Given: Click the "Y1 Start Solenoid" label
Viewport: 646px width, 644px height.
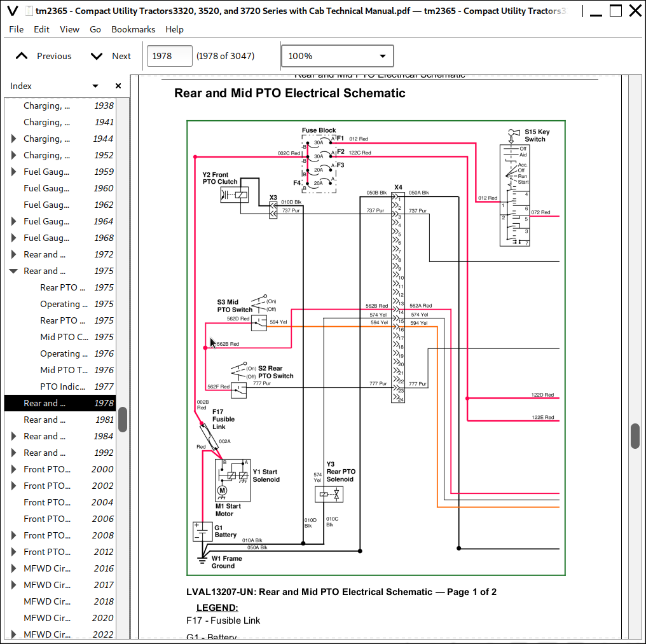Looking at the screenshot, I should click(x=266, y=476).
